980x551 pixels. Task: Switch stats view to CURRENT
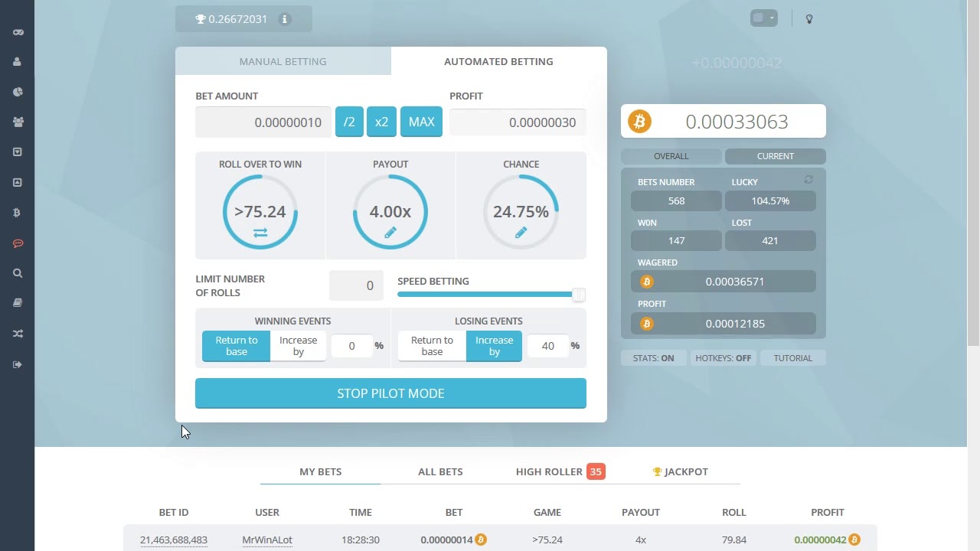[x=776, y=156]
